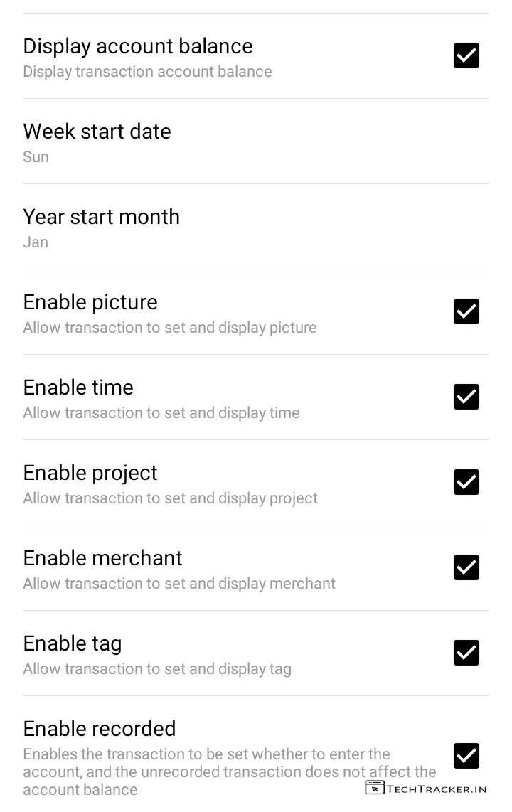
Task: Tap "Allow transaction to set and display merchant"
Action: 179,584
